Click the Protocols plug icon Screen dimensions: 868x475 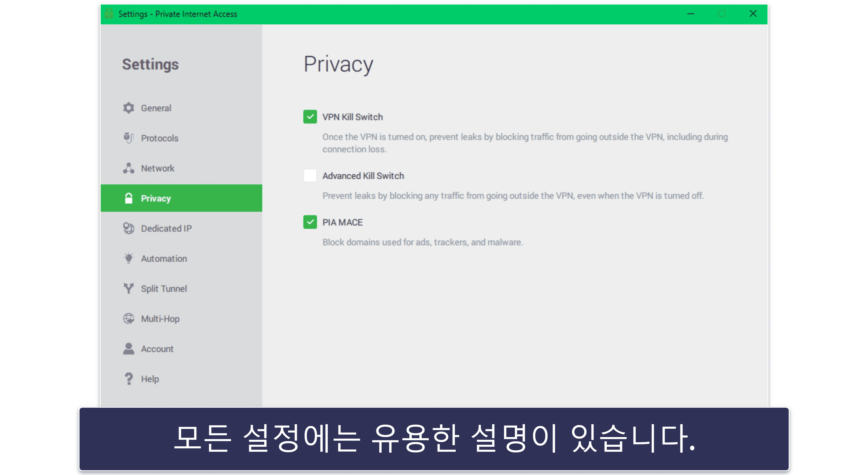click(128, 138)
